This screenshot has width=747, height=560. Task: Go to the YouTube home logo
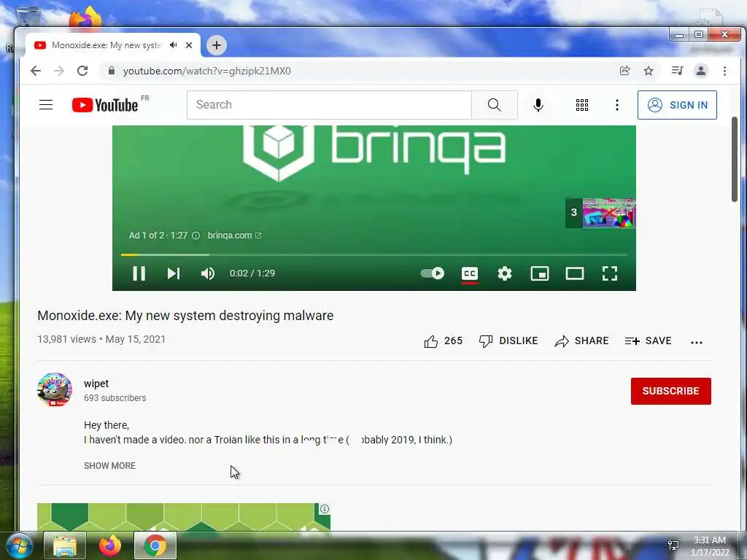(x=105, y=105)
